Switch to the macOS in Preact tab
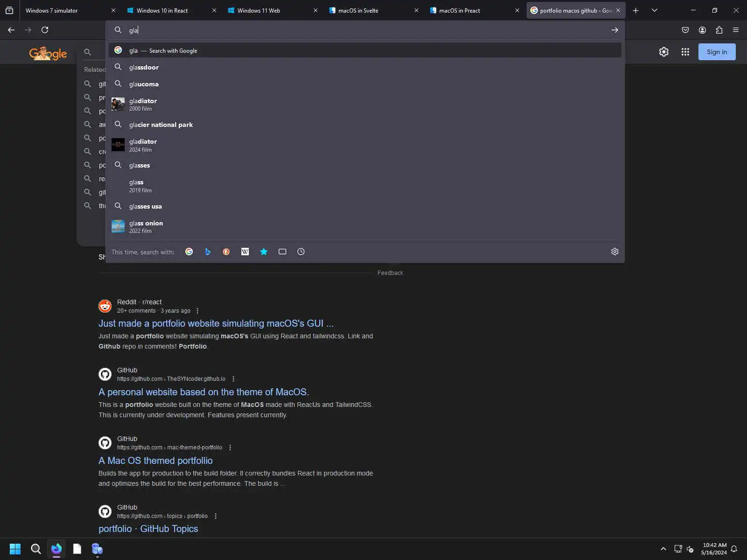This screenshot has width=747, height=560. click(474, 10)
